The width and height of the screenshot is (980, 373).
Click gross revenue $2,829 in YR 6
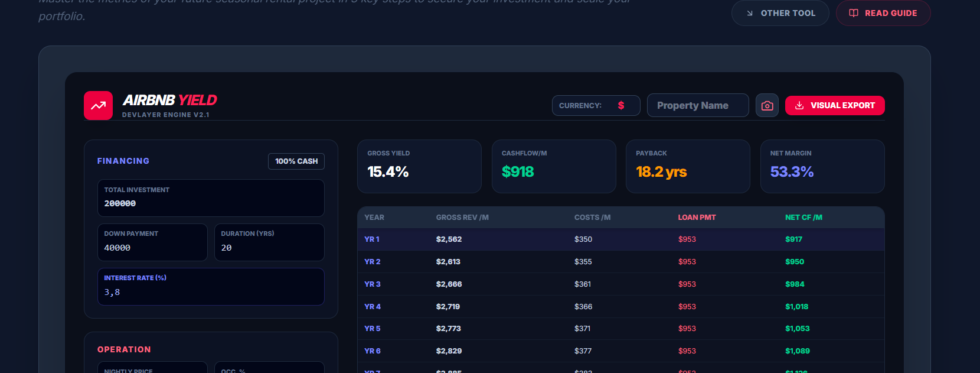point(449,351)
